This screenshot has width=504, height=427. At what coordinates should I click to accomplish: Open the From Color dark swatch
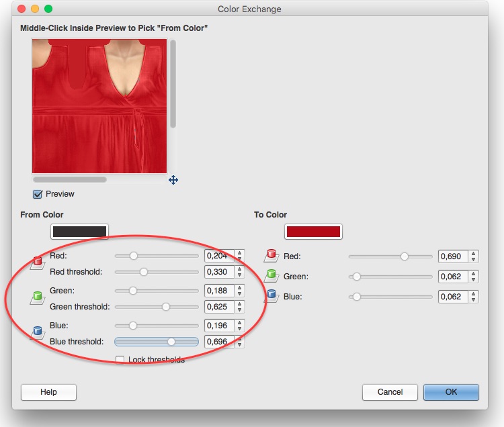(79, 232)
